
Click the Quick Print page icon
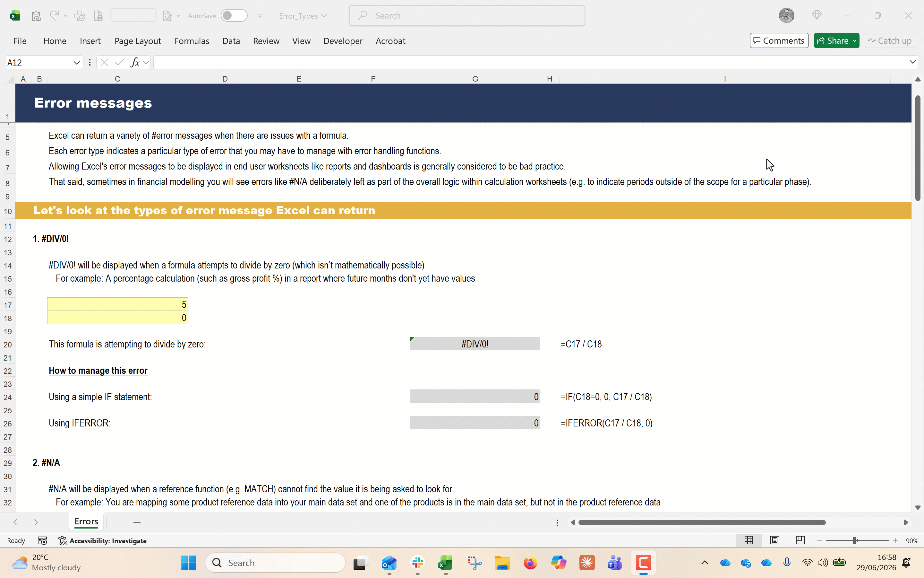[98, 16]
